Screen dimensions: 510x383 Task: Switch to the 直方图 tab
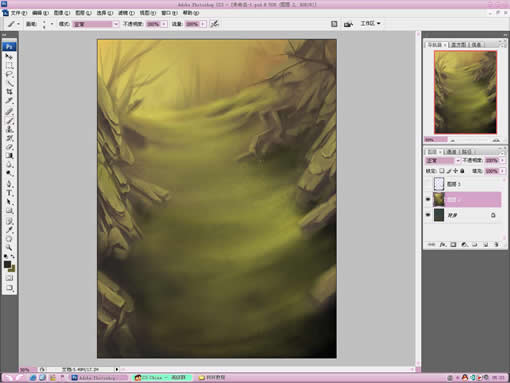click(458, 45)
